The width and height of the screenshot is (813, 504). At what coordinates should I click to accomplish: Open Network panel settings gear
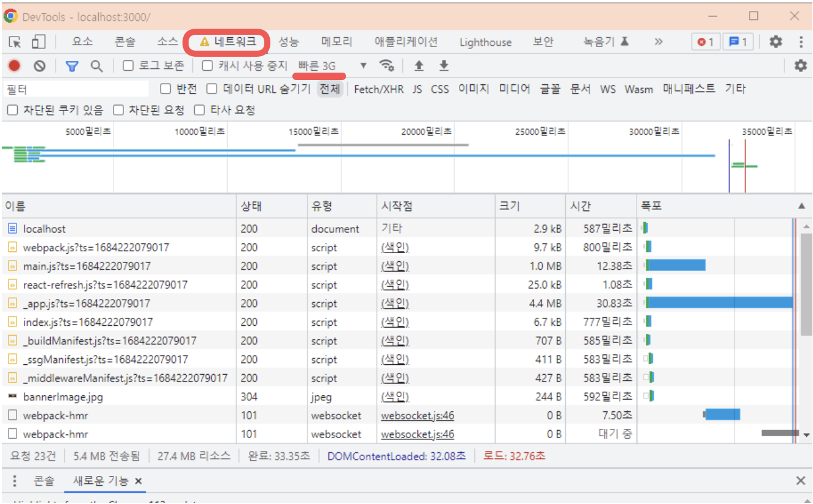800,66
